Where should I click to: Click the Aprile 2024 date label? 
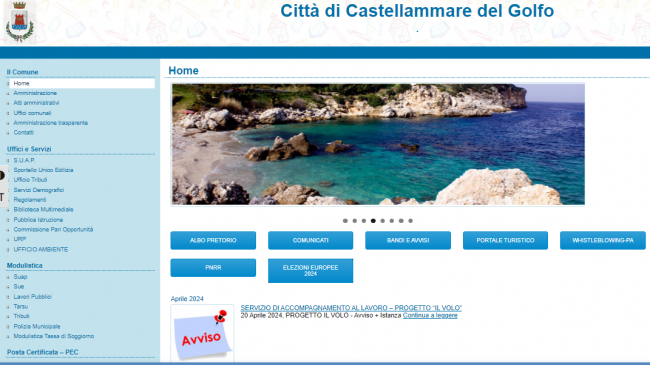point(187,299)
